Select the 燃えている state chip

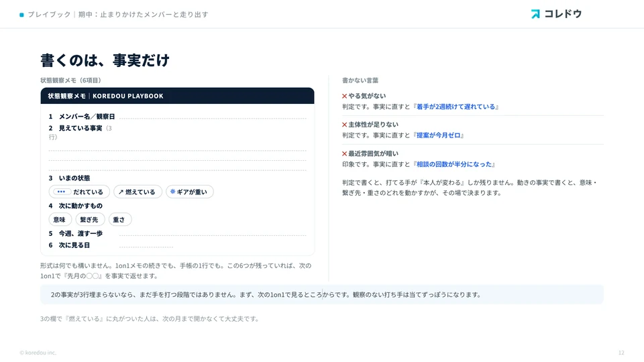(x=138, y=192)
